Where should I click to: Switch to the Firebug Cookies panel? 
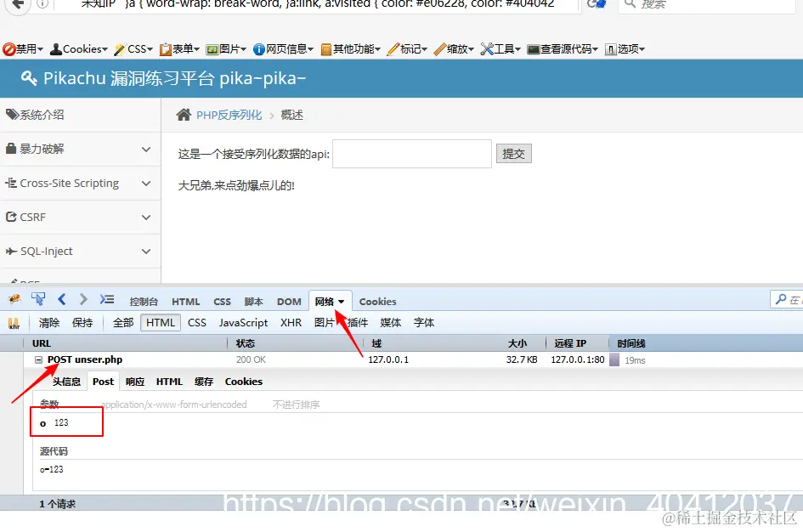coord(377,302)
